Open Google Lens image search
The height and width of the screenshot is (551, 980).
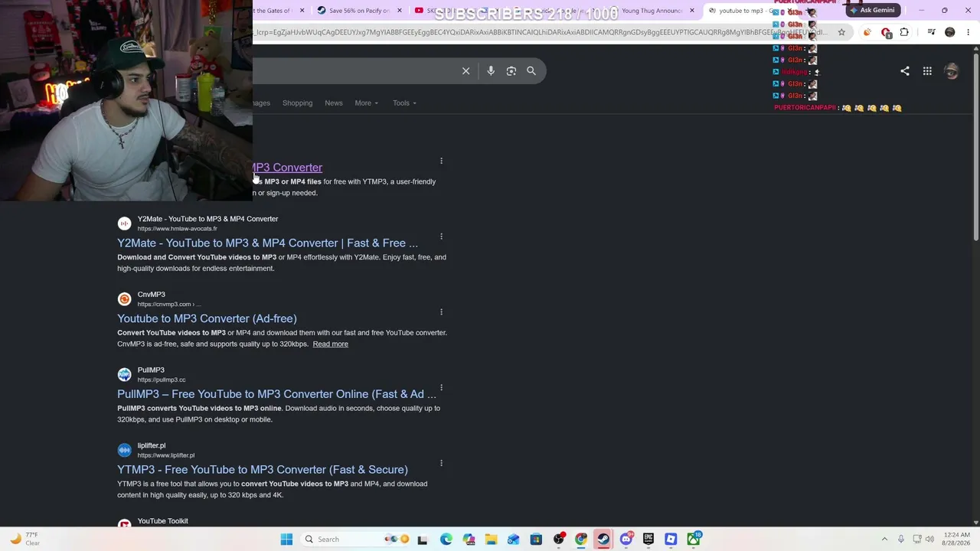511,71
